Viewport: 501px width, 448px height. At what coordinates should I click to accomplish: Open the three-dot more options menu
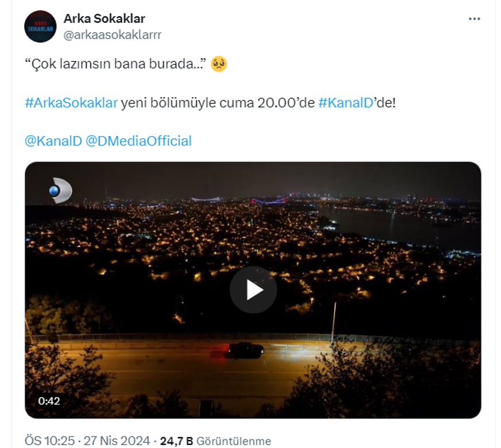474,19
